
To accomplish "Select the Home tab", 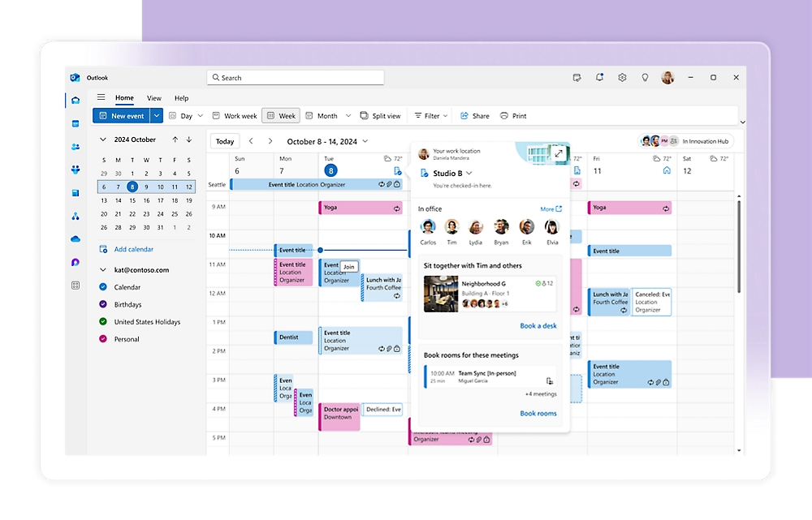I will coord(124,98).
